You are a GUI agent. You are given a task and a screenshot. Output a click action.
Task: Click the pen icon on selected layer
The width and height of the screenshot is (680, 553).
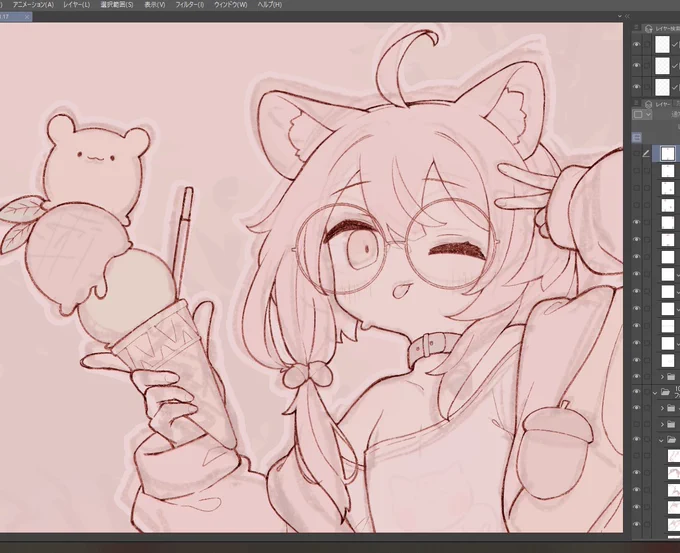coord(646,153)
